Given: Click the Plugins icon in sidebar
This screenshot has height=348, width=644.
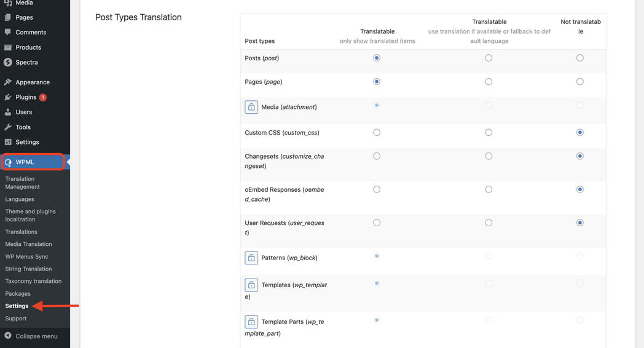Looking at the screenshot, I should click(8, 97).
